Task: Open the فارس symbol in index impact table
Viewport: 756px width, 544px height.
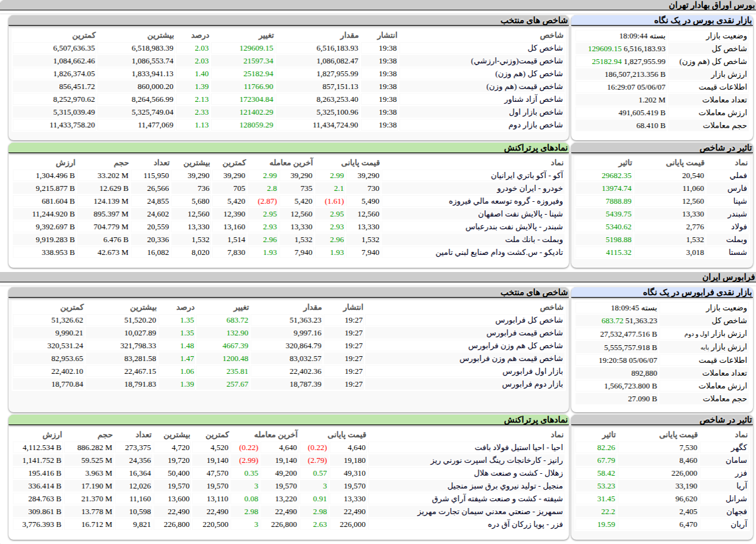Action: click(x=738, y=188)
